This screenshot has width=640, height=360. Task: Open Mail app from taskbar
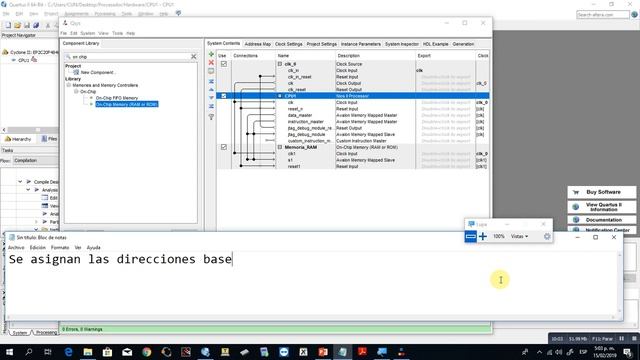coord(127,352)
